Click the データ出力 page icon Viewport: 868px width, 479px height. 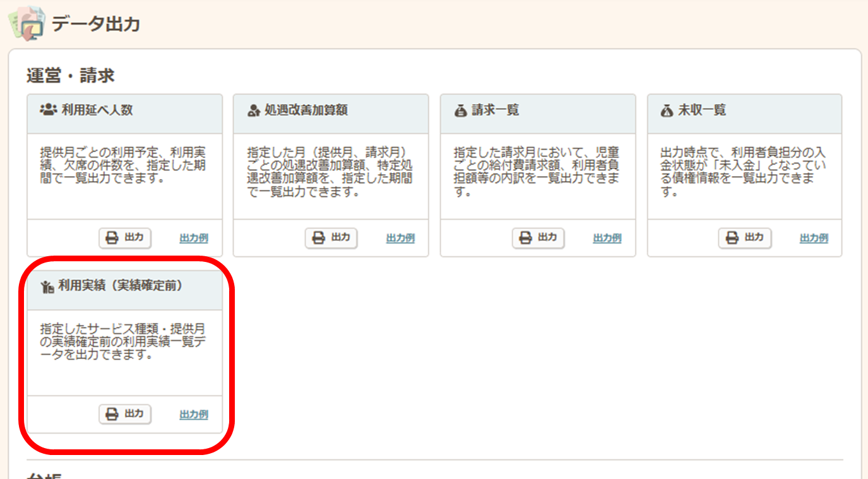(x=27, y=24)
